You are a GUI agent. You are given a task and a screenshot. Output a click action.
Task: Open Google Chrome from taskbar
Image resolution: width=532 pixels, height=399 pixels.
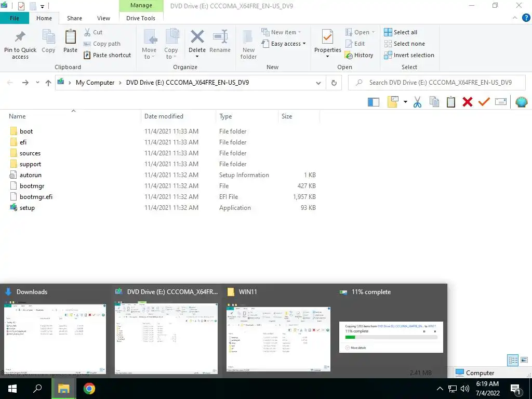[x=89, y=389]
